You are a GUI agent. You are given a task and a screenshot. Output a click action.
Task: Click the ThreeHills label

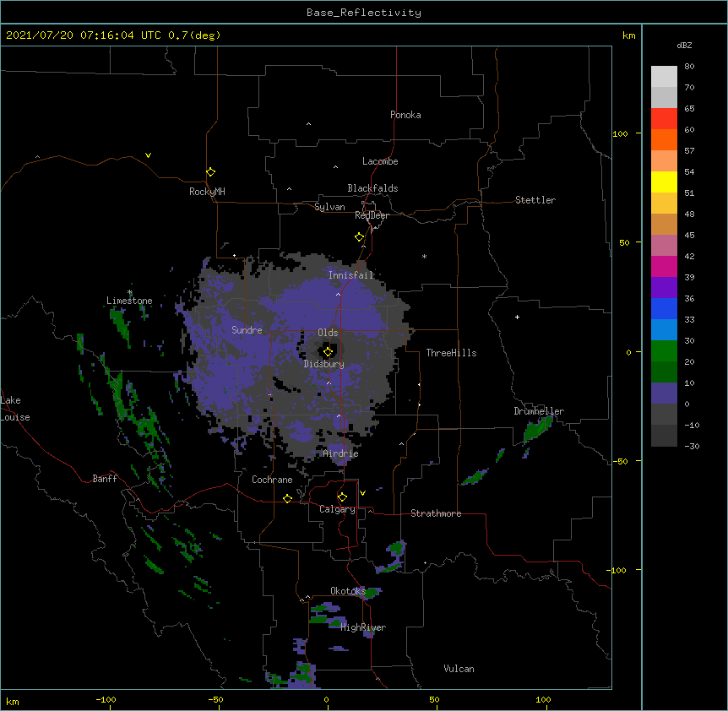[x=451, y=353]
